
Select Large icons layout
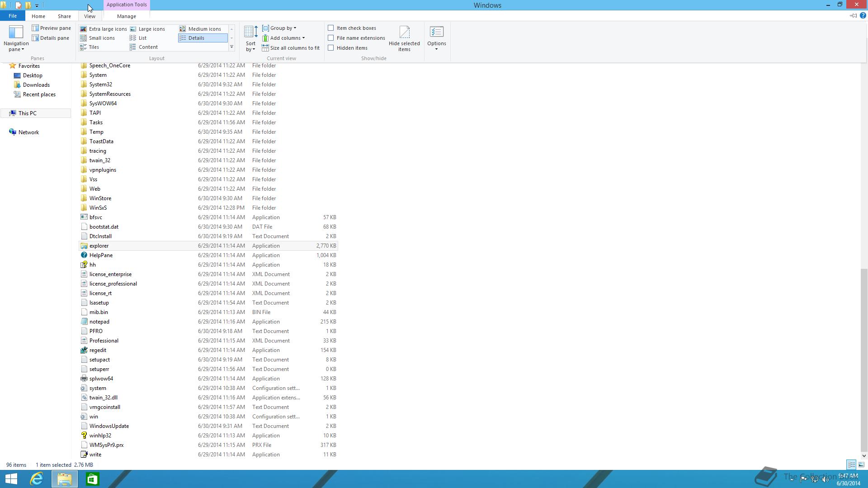pos(147,29)
